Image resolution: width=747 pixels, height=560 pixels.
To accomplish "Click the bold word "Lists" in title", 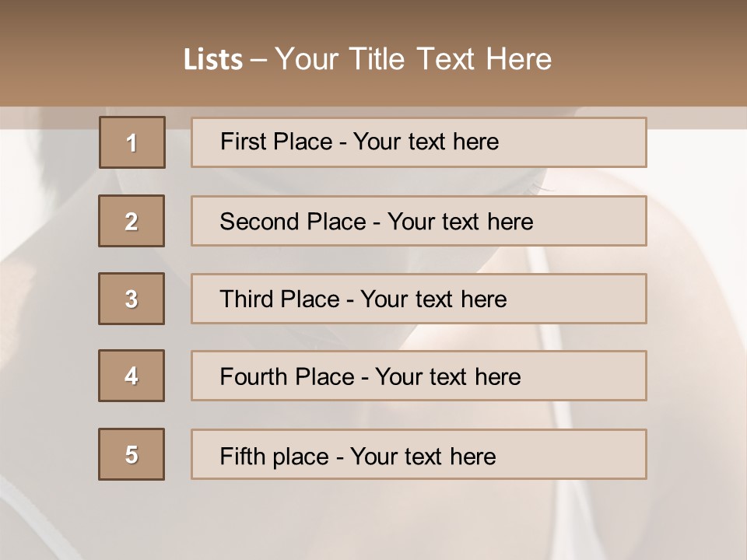I will point(213,60).
